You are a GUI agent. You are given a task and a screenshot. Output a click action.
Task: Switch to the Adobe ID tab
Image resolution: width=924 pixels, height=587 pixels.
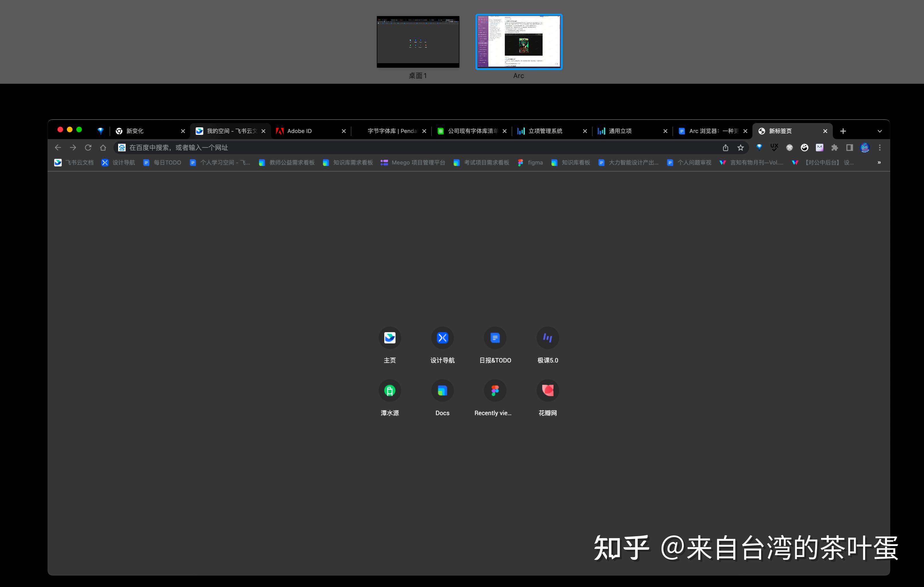pos(303,131)
